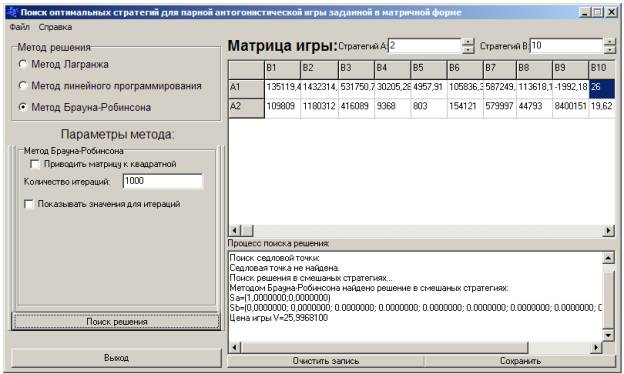Screen dimensions: 624x374
Task: Click the log horizontal scroll left arrow
Action: pos(235,347)
